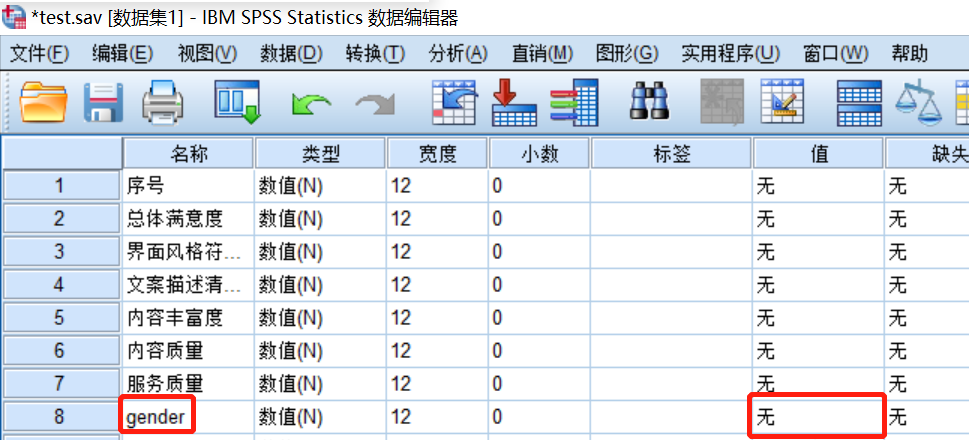969x440 pixels.
Task: Click the Go to variable red arrow icon
Action: click(x=514, y=102)
